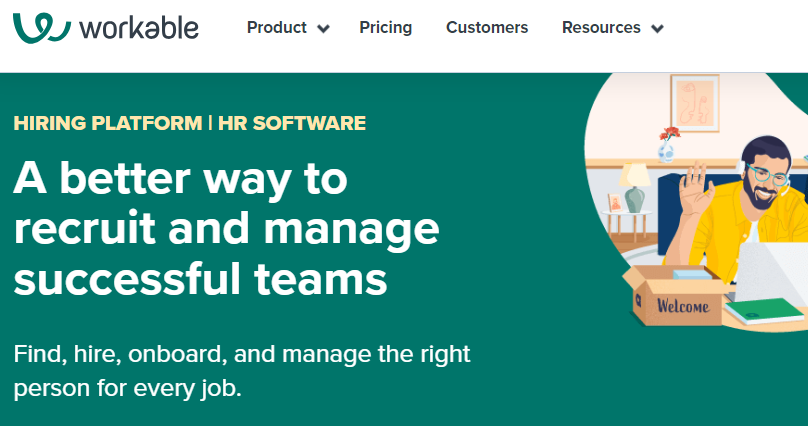Go to the Pricing page
The image size is (808, 426).
tap(385, 27)
